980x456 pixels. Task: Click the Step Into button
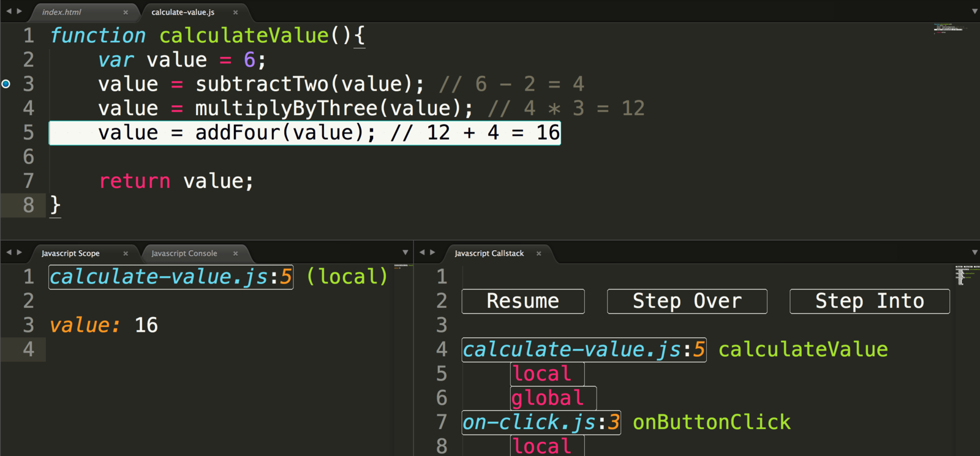tap(870, 301)
